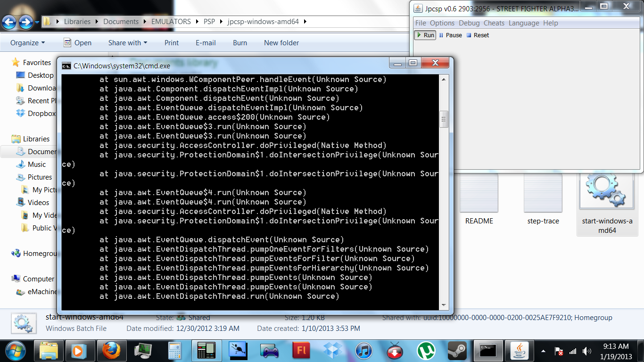Image resolution: width=644 pixels, height=362 pixels.
Task: Open Dropbox in the navigation pane
Action: pos(41,114)
